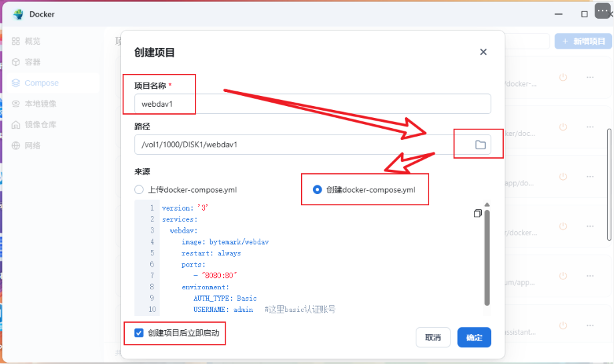614x364 pixels.
Task: Click the 网络 globe icon
Action: pos(15,145)
